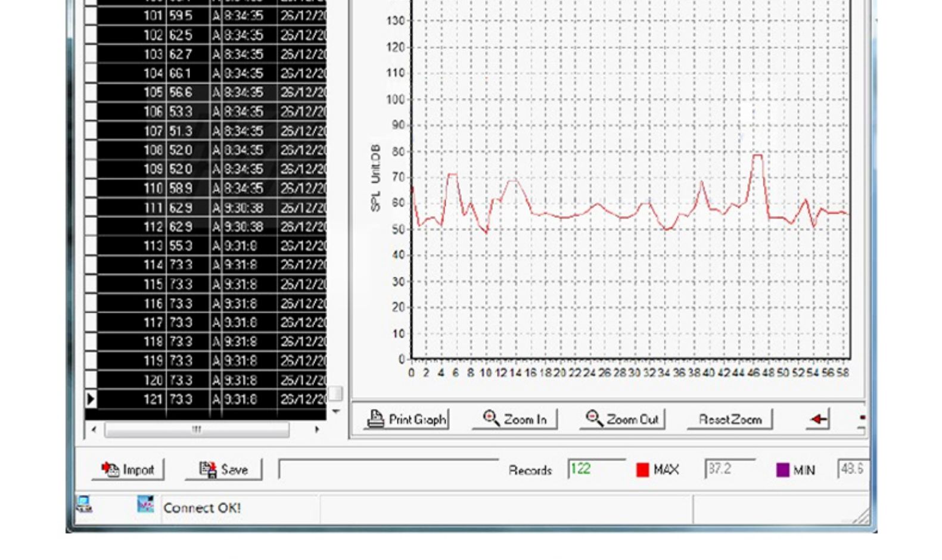Click the 9:31:8 time in row 119

click(x=240, y=360)
